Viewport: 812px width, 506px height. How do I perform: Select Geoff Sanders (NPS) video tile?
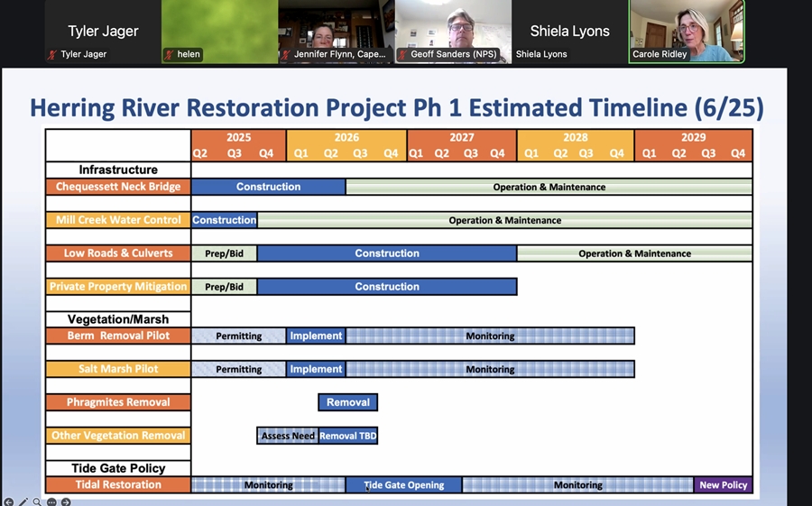click(x=454, y=32)
